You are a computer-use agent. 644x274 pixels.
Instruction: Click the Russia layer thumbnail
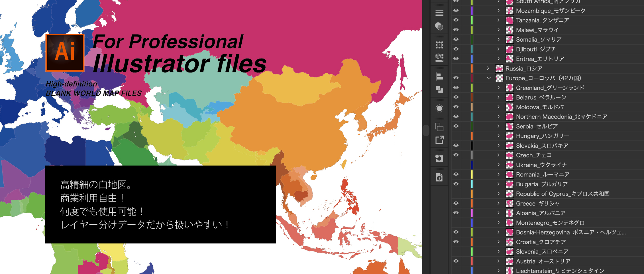click(499, 68)
